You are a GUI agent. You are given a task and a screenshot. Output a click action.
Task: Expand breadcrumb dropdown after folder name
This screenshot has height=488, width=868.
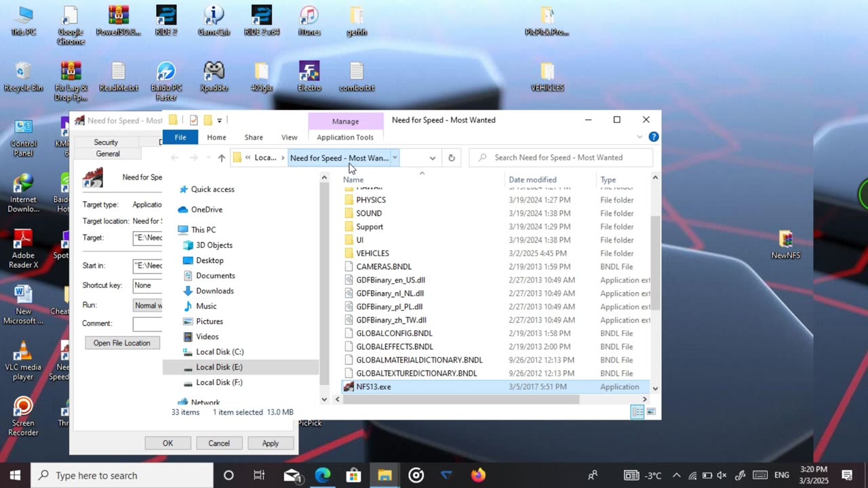[394, 158]
